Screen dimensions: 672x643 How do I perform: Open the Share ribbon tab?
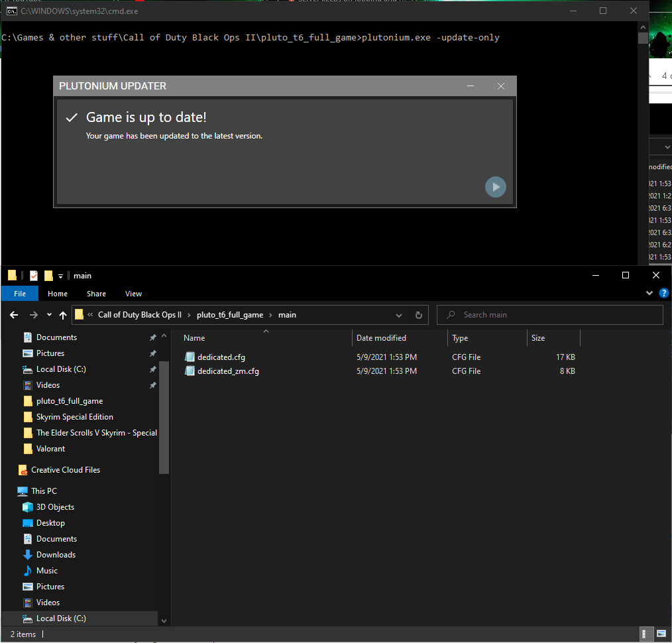tap(97, 294)
